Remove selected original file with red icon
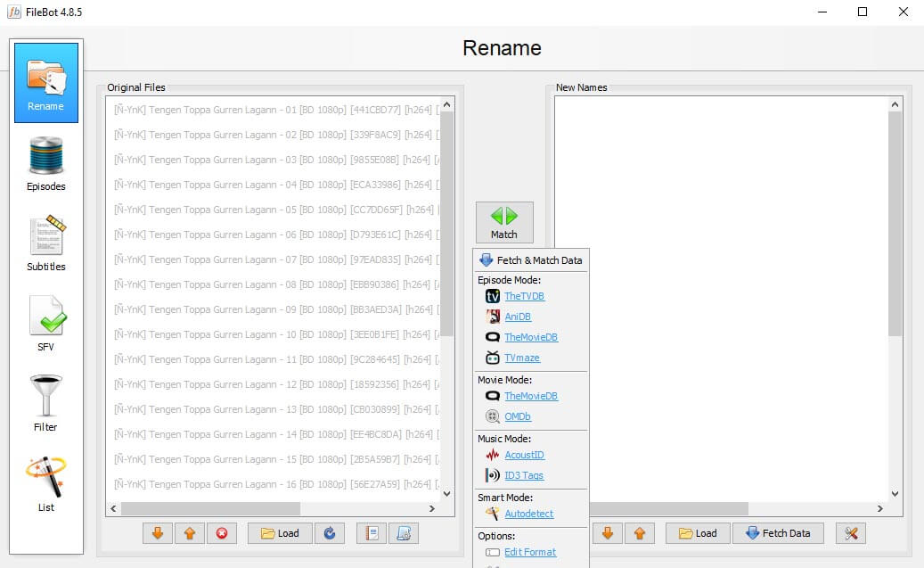 coord(222,533)
